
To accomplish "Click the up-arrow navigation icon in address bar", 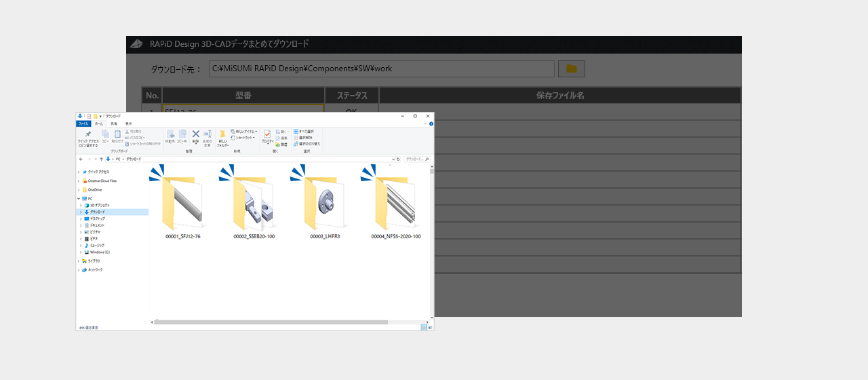I will 101,159.
